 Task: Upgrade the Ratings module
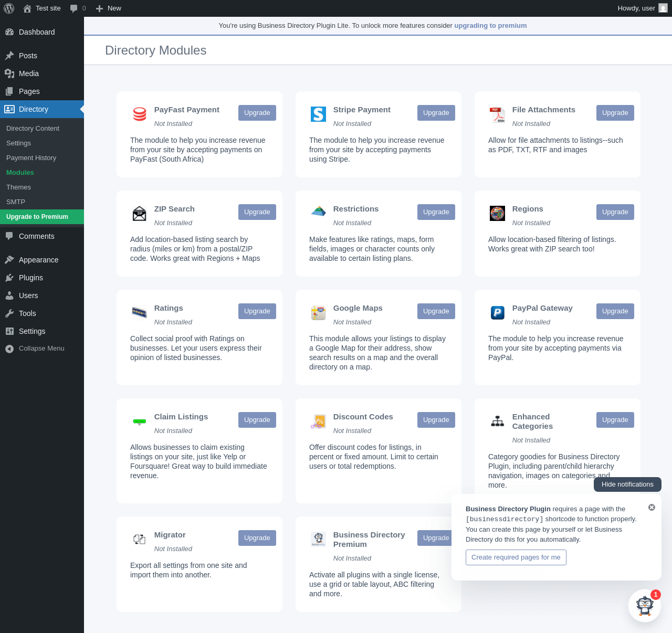[257, 311]
